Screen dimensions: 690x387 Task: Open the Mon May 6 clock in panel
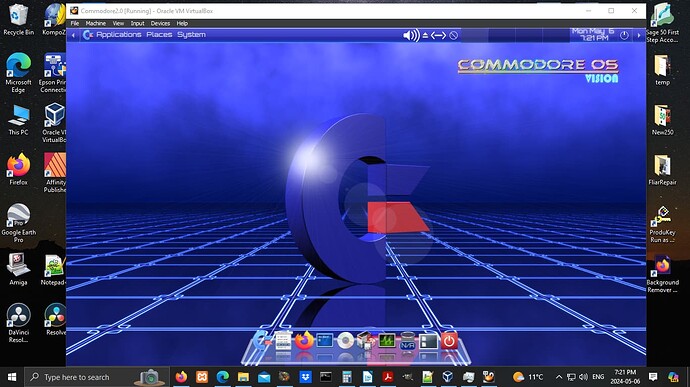[x=593, y=34]
